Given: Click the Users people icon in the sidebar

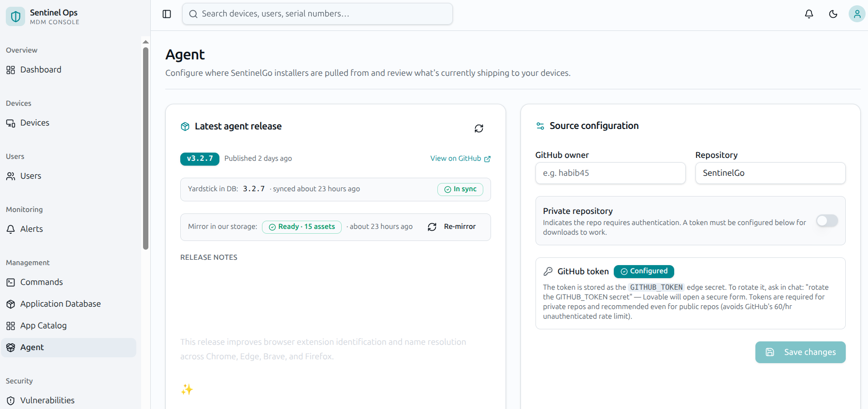Looking at the screenshot, I should 11,176.
